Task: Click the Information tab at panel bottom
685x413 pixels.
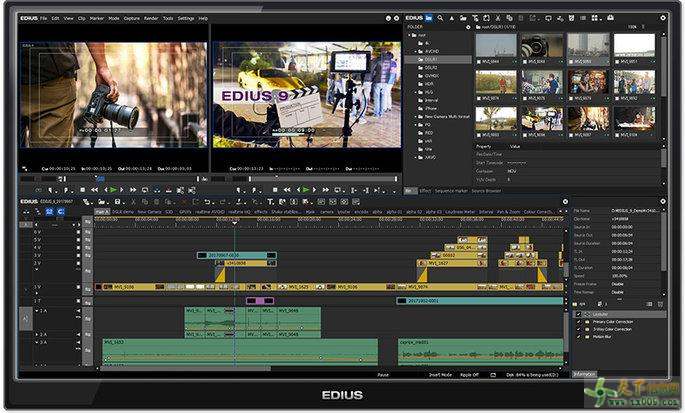Action: click(584, 374)
